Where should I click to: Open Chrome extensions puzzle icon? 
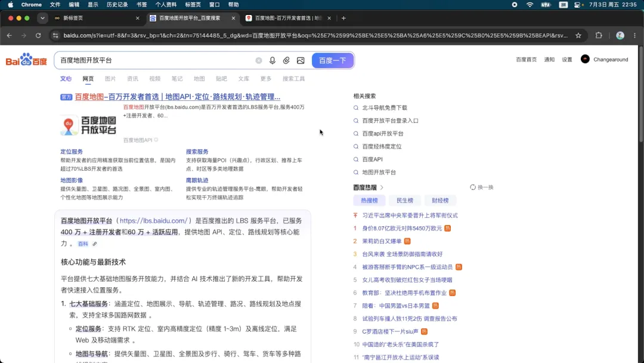pyautogui.click(x=599, y=36)
